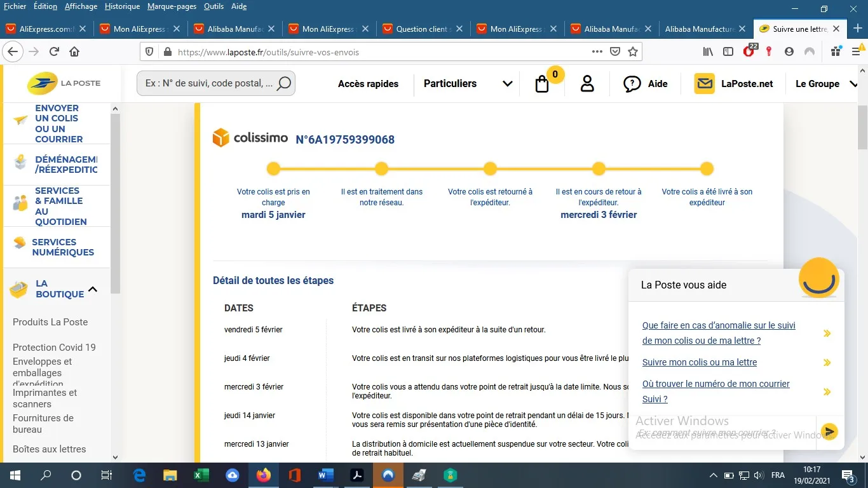Screen dimensions: 868x488
Task: Open the 'Suivre mon colis ou ma lettre' link
Action: click(x=700, y=362)
